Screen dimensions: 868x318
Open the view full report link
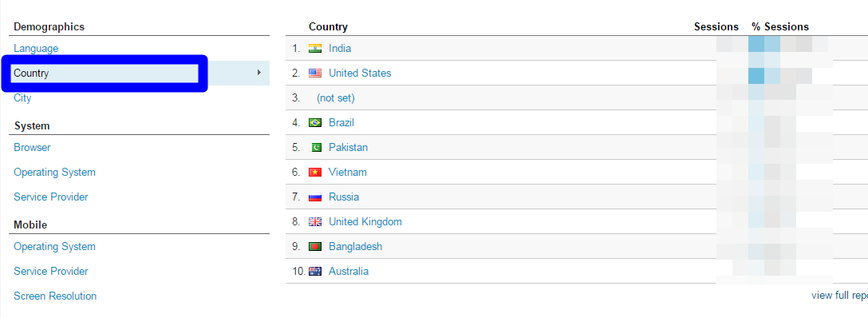pyautogui.click(x=839, y=296)
